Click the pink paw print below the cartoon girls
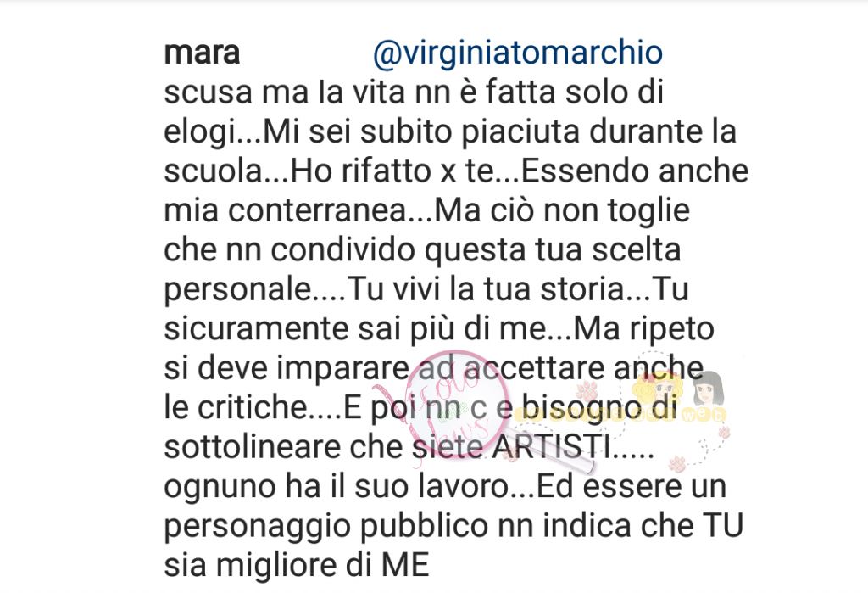Viewport: 868px width, 593px height. (x=677, y=464)
